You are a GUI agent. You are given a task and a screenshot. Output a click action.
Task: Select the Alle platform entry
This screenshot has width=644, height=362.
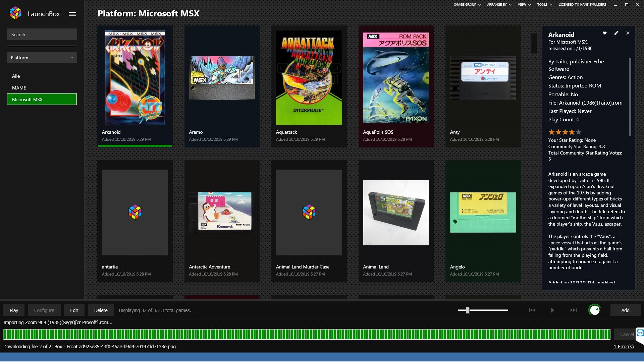coord(42,76)
